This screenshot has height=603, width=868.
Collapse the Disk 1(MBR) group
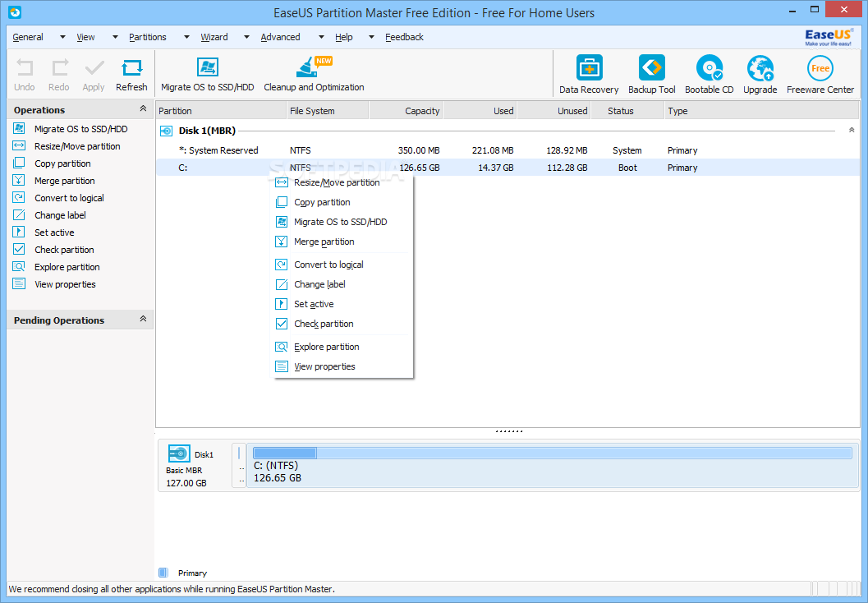[852, 130]
